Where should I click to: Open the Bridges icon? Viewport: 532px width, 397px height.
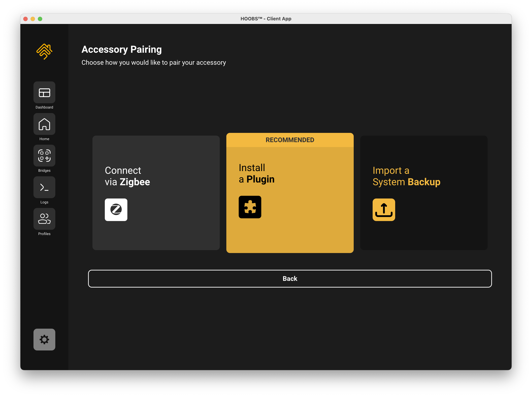click(44, 155)
